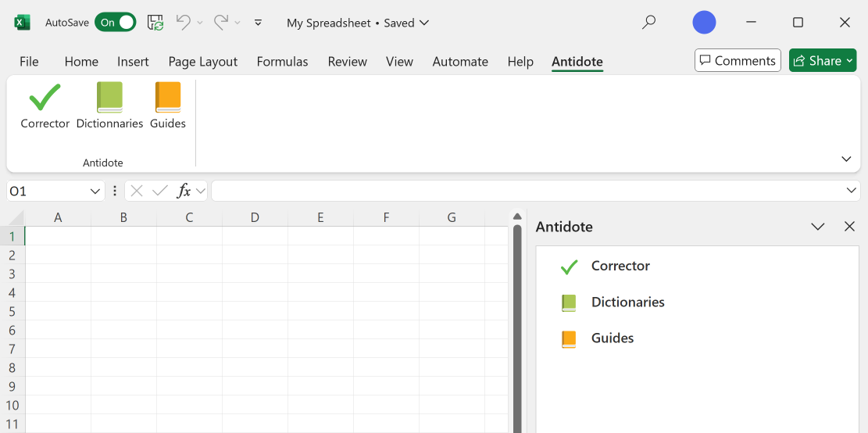
Task: Open the Formulas tab
Action: pyautogui.click(x=282, y=62)
